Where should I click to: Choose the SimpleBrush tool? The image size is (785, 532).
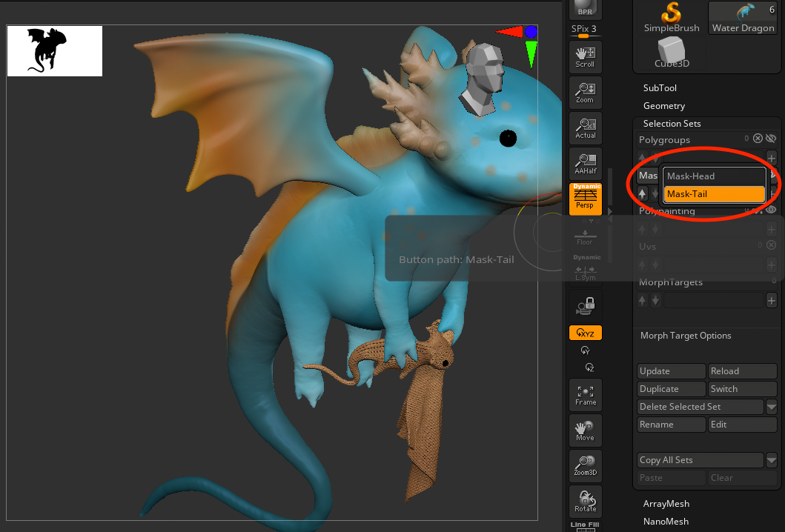672,18
